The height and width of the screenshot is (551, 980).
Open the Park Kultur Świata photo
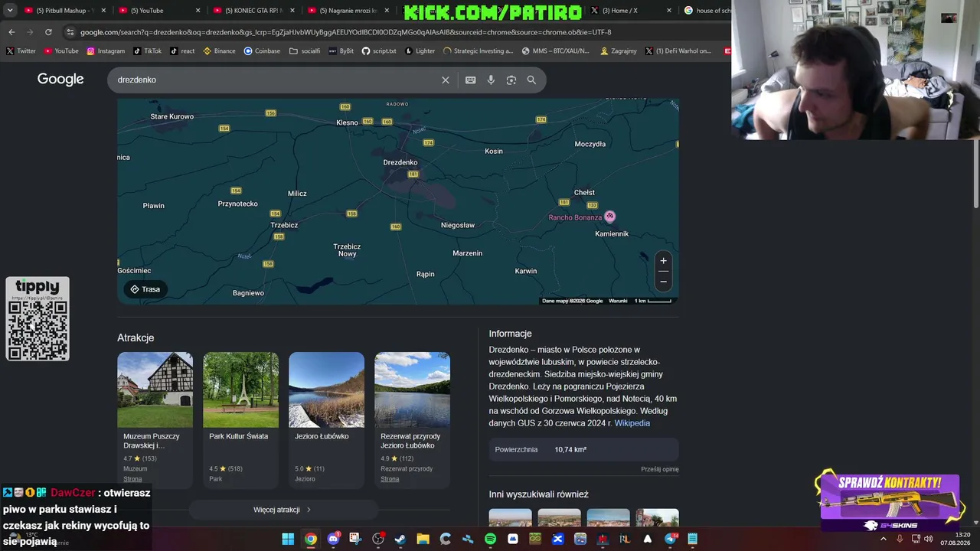coord(240,390)
